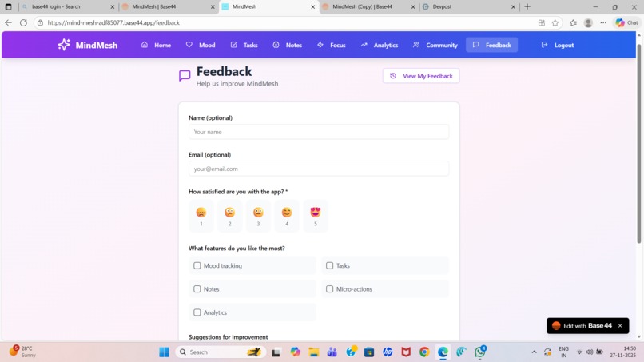Open Copilot app from taskbar
The image size is (644, 362).
pos(296,352)
